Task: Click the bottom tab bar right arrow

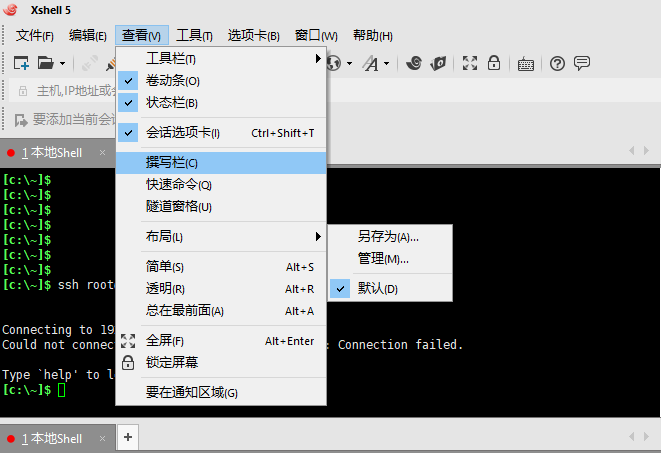Action: click(x=646, y=437)
